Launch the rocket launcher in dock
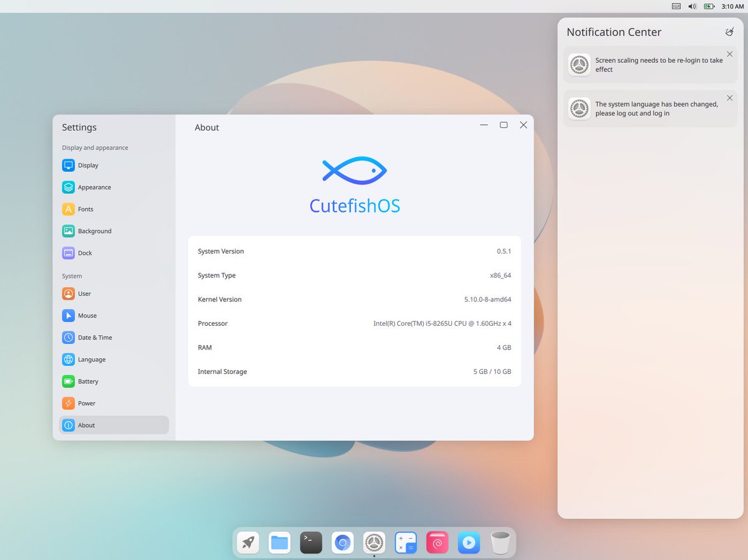 coord(248,543)
